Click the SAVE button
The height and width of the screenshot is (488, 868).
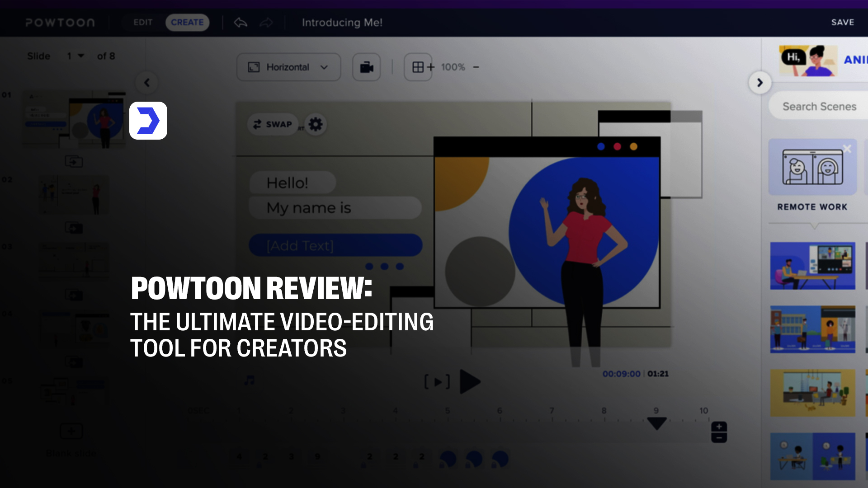tap(842, 23)
